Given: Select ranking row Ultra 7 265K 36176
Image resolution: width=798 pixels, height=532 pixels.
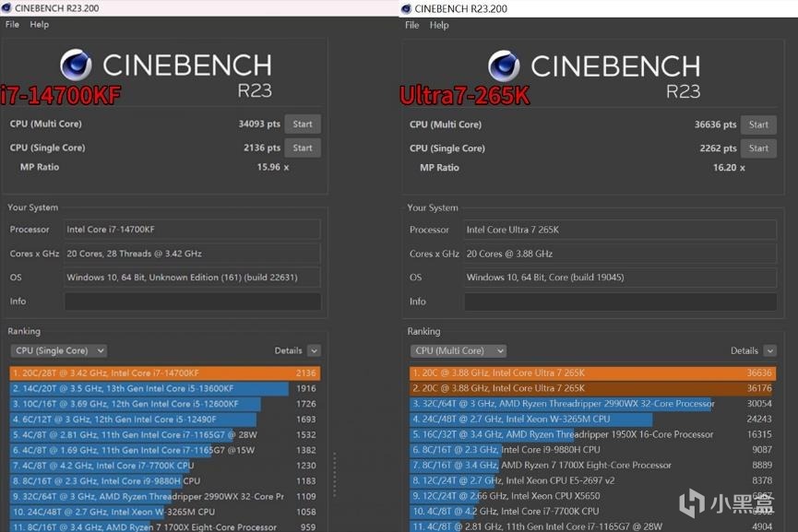Looking at the screenshot, I should 593,388.
